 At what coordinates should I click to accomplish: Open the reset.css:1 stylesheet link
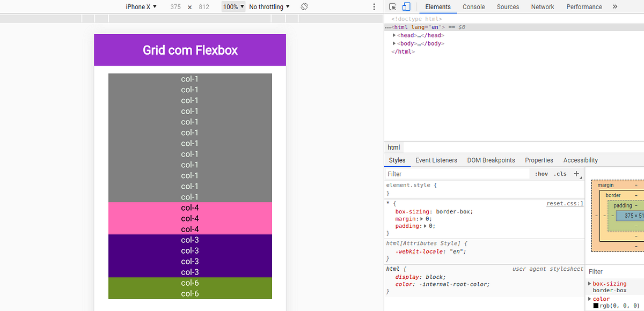(x=565, y=203)
